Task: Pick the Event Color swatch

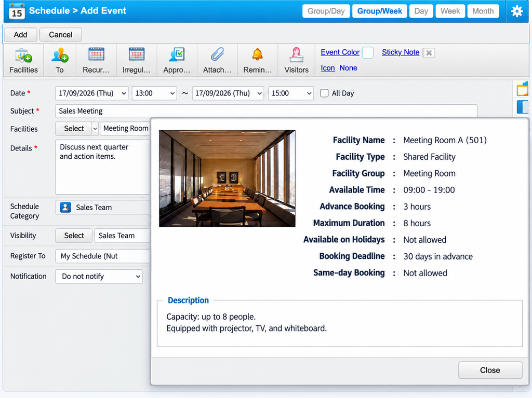Action: click(368, 52)
